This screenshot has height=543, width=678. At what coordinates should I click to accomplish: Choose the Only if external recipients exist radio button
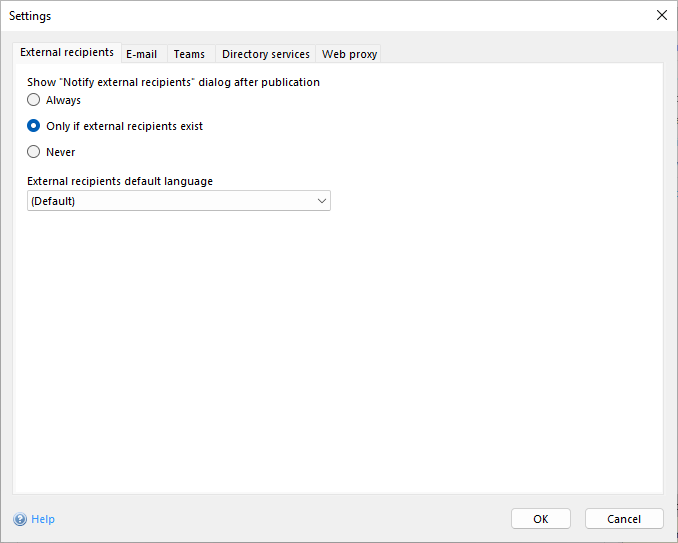pos(34,126)
